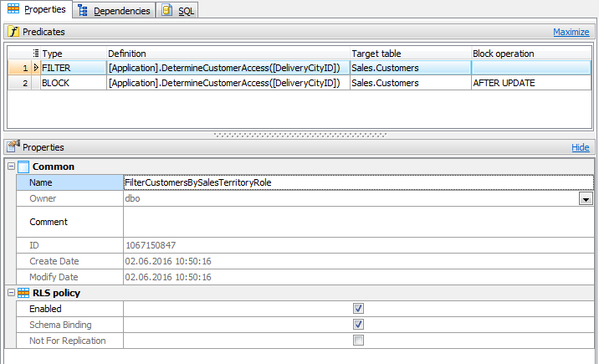Check the Not For Replication checkbox
This screenshot has width=599, height=364.
(358, 341)
